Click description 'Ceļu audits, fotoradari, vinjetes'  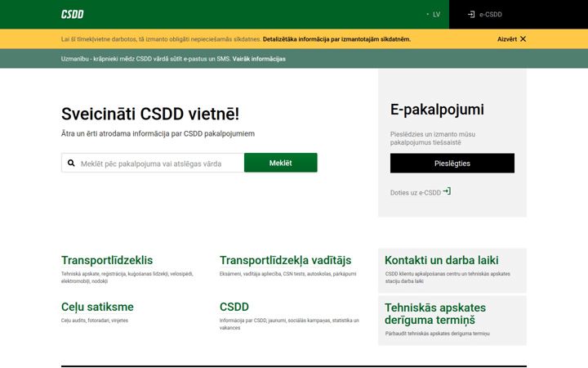click(x=95, y=321)
